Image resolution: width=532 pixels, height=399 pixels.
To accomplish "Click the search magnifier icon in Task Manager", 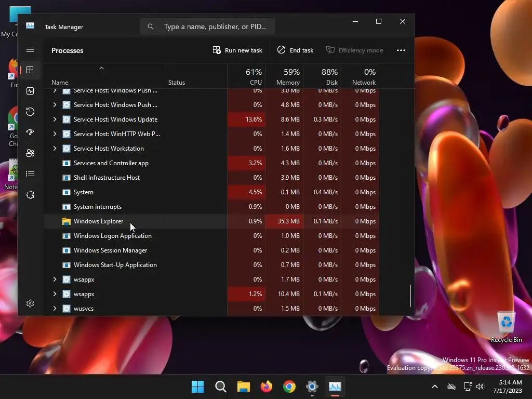I will [x=151, y=26].
